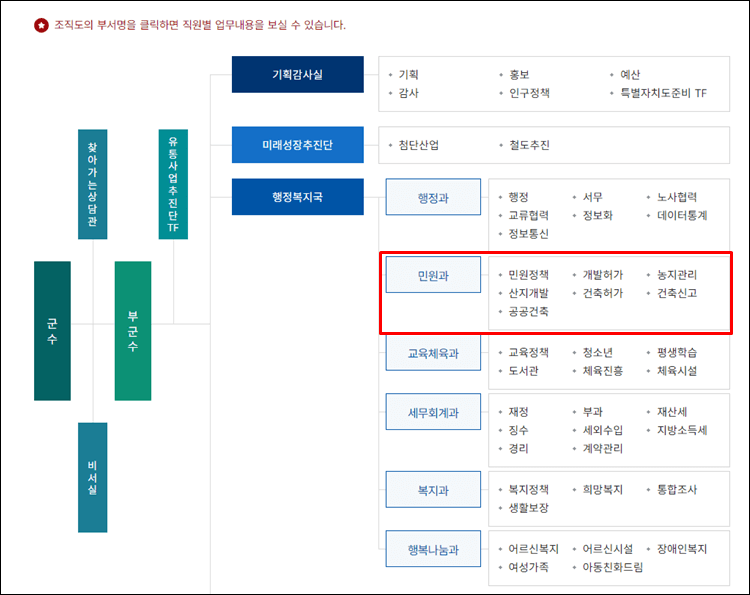Click the 세외수입 team item
This screenshot has height=595, width=750.
click(603, 430)
